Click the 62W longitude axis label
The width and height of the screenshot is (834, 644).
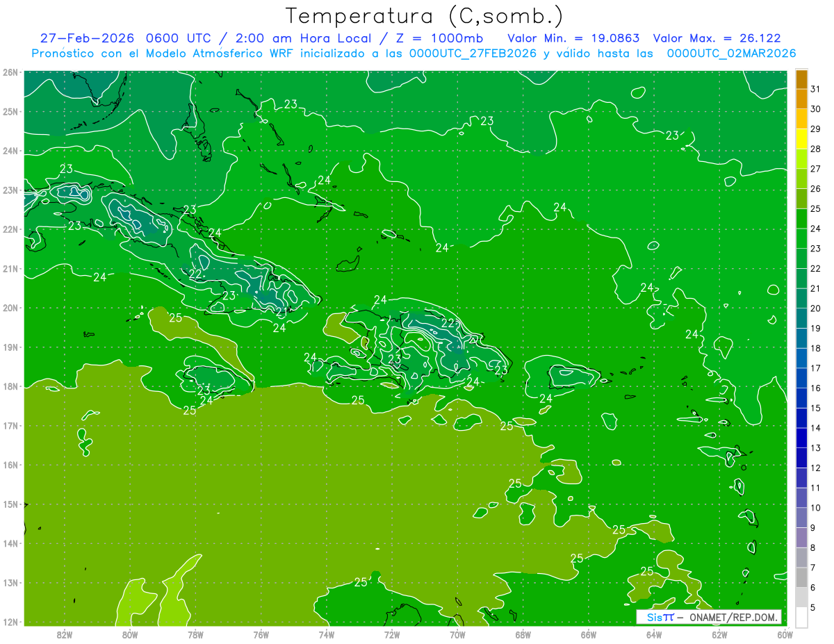click(719, 634)
